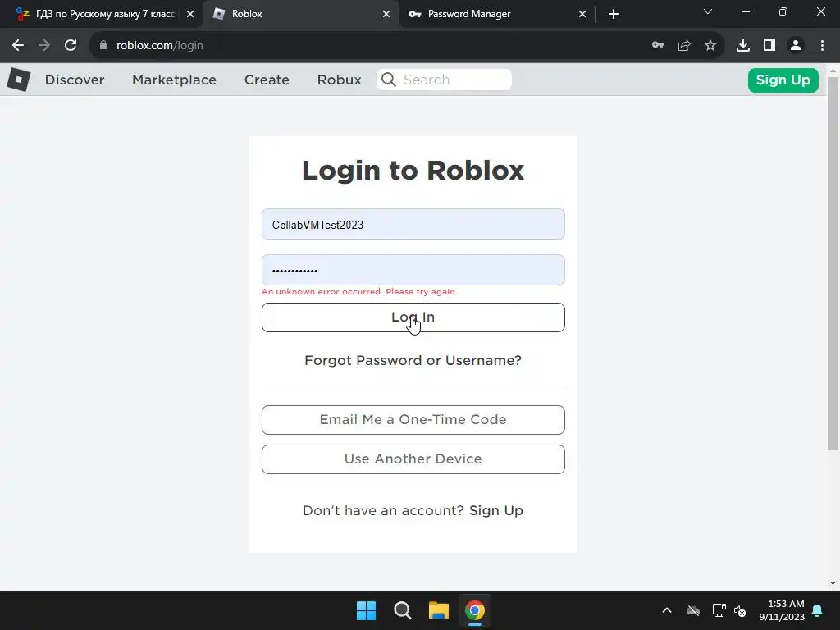Open Windows taskbar search
Viewport: 840px width, 630px height.
(x=402, y=610)
